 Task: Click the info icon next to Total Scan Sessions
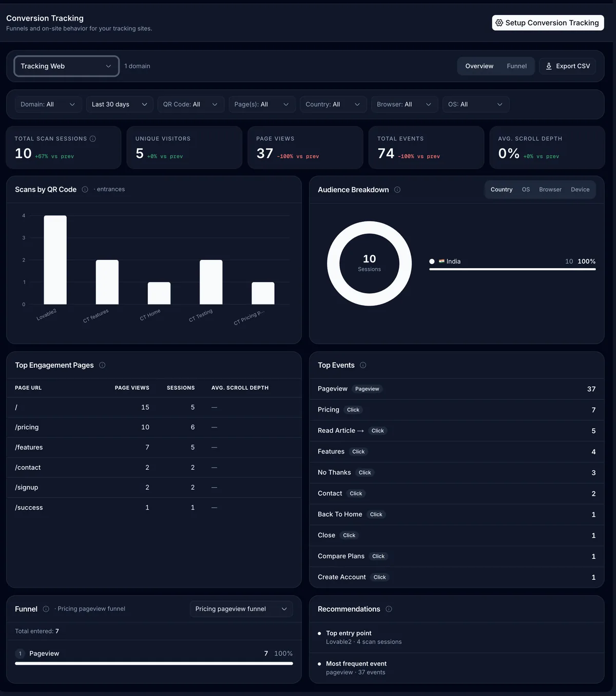click(93, 139)
